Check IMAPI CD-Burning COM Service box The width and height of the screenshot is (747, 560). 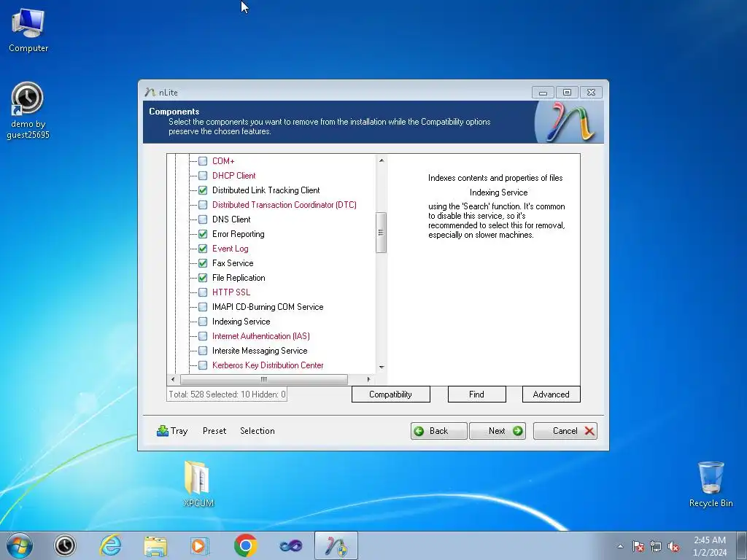203,307
